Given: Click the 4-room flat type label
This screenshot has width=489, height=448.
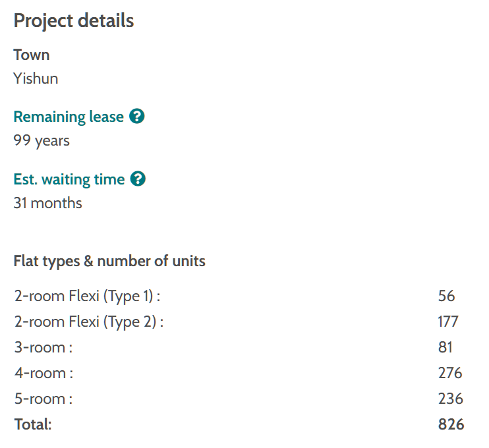Looking at the screenshot, I should (43, 373).
